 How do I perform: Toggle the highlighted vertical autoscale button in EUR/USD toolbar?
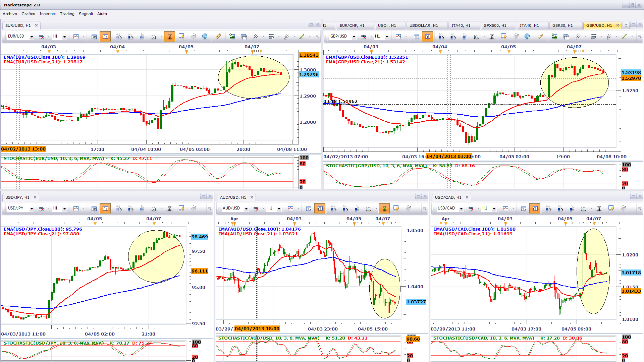point(169,37)
